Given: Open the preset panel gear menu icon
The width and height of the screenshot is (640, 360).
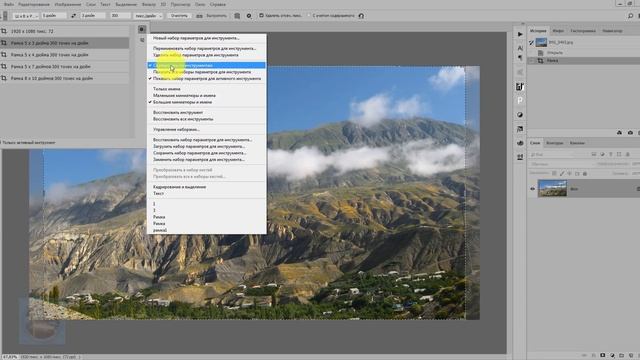Looking at the screenshot, I should (142, 29).
